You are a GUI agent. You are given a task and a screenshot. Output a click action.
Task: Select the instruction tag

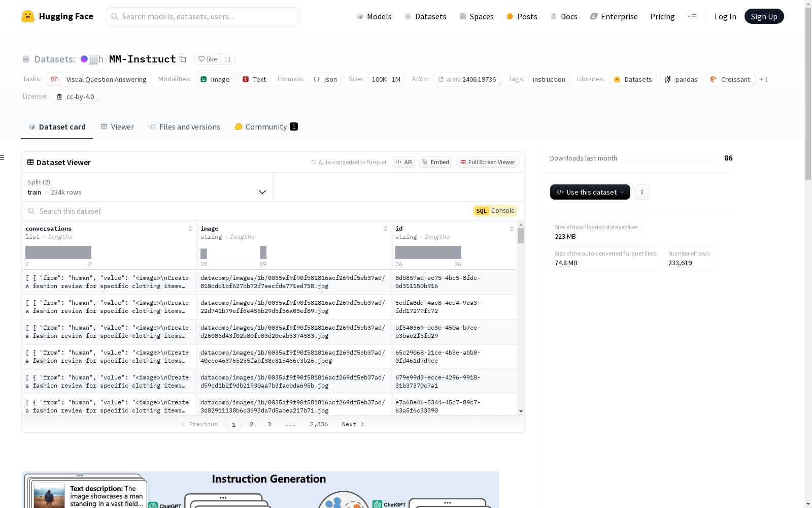[549, 79]
